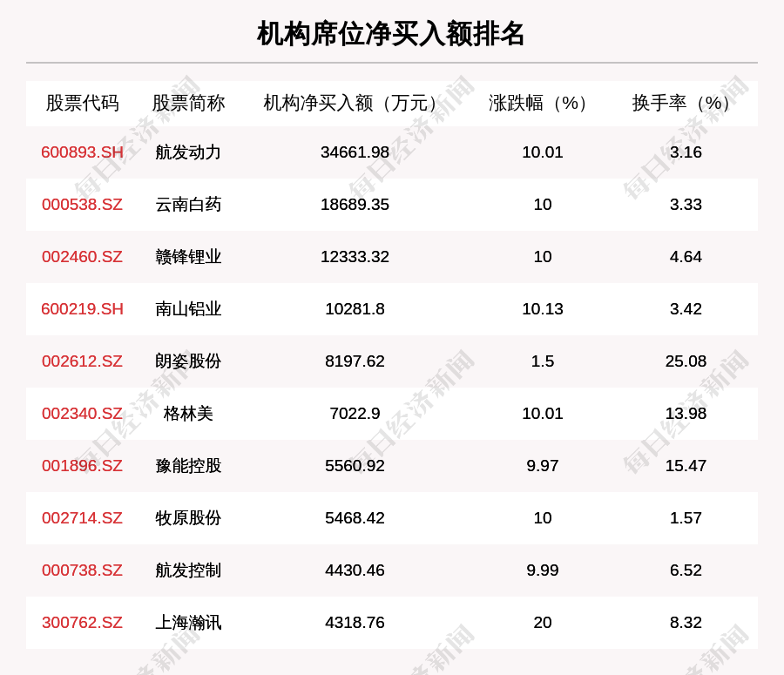Click the title 机构席位净买入额排名

pos(391,34)
